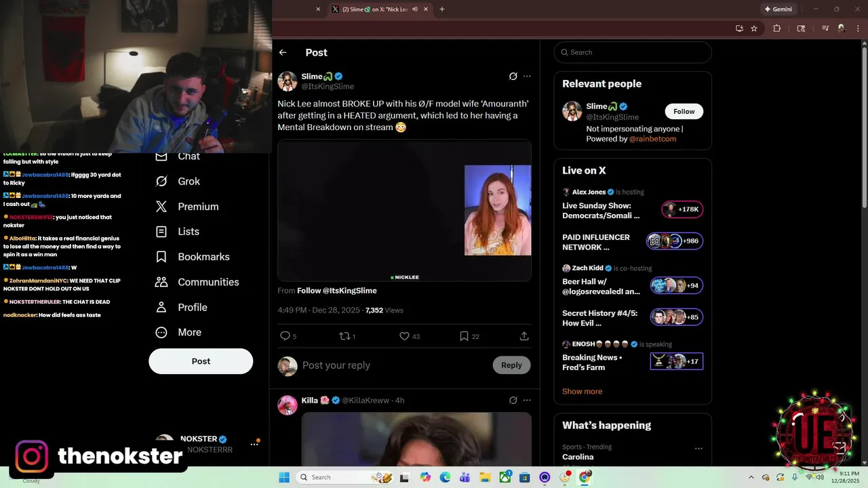The height and width of the screenshot is (488, 868).
Task: Open Profile in left navigation
Action: point(182,307)
